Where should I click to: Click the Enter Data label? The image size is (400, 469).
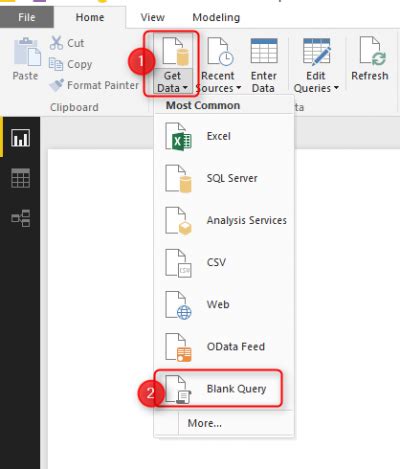click(263, 82)
